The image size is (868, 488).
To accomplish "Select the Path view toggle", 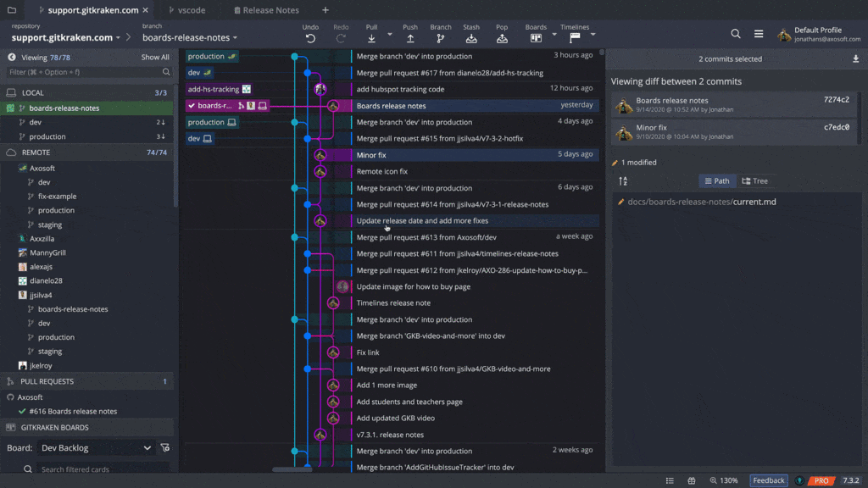I will click(x=717, y=180).
